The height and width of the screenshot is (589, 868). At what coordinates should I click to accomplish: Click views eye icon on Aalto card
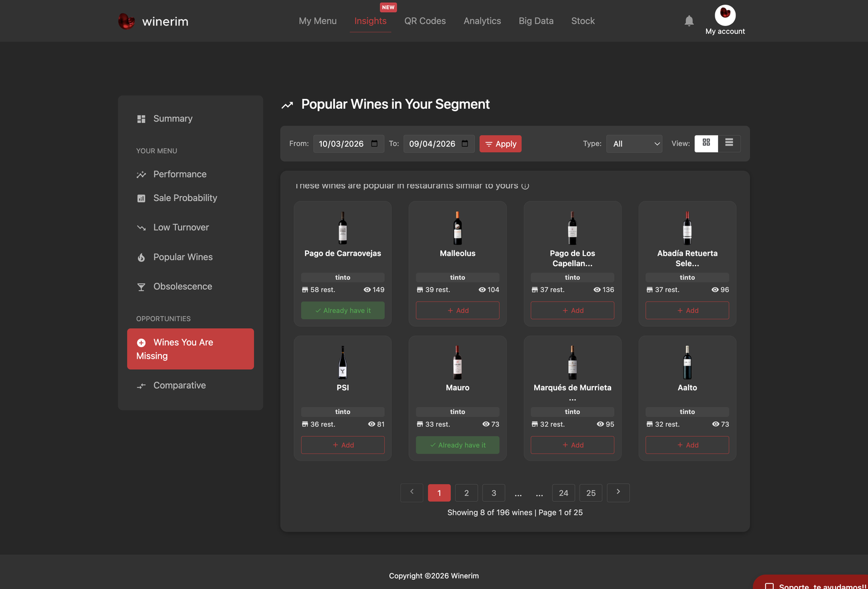pos(716,424)
